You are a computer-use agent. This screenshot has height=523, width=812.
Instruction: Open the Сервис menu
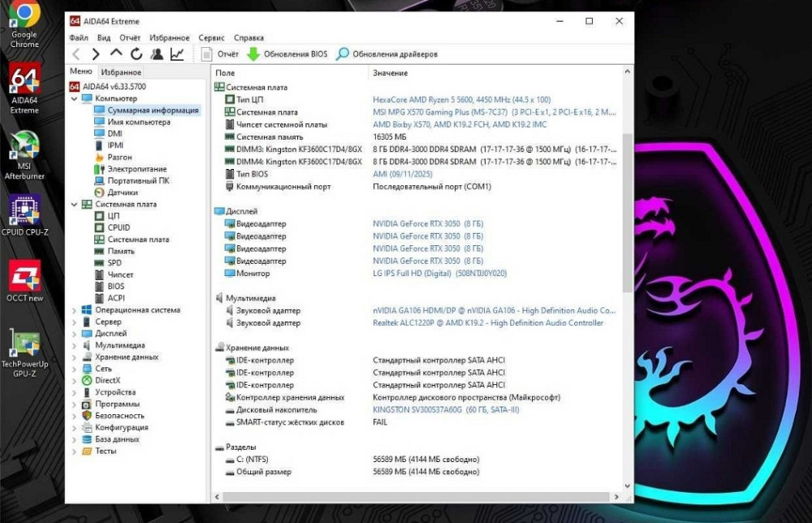click(x=211, y=37)
